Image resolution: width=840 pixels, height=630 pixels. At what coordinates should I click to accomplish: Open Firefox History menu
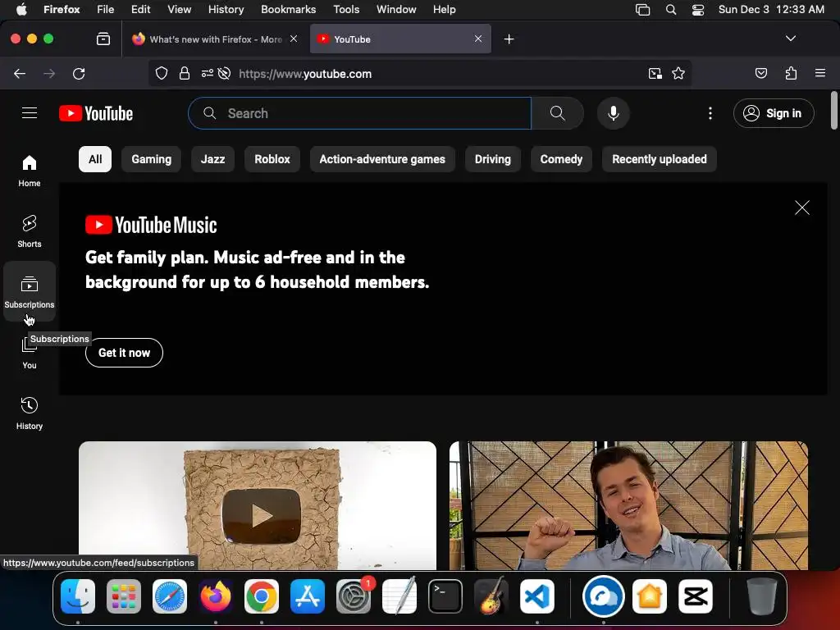point(226,9)
